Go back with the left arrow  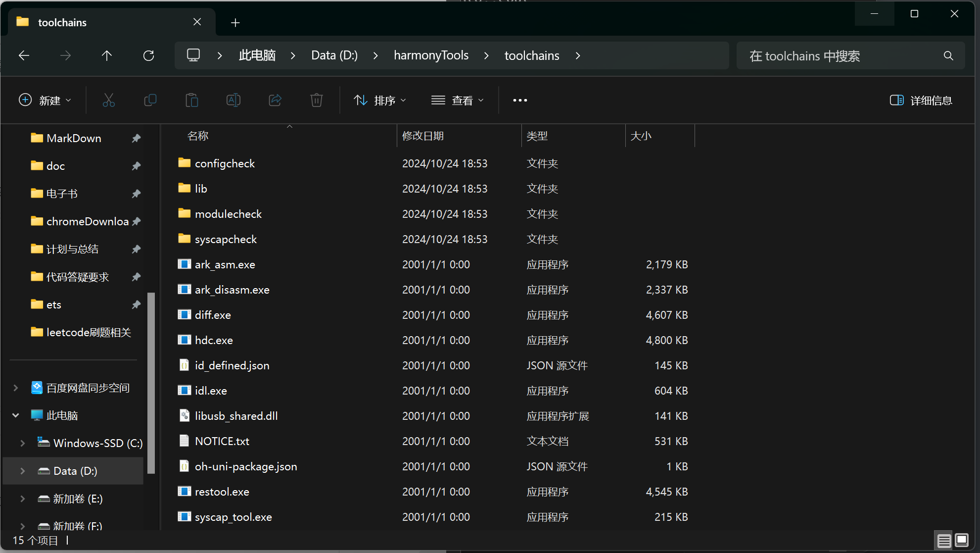pyautogui.click(x=24, y=55)
